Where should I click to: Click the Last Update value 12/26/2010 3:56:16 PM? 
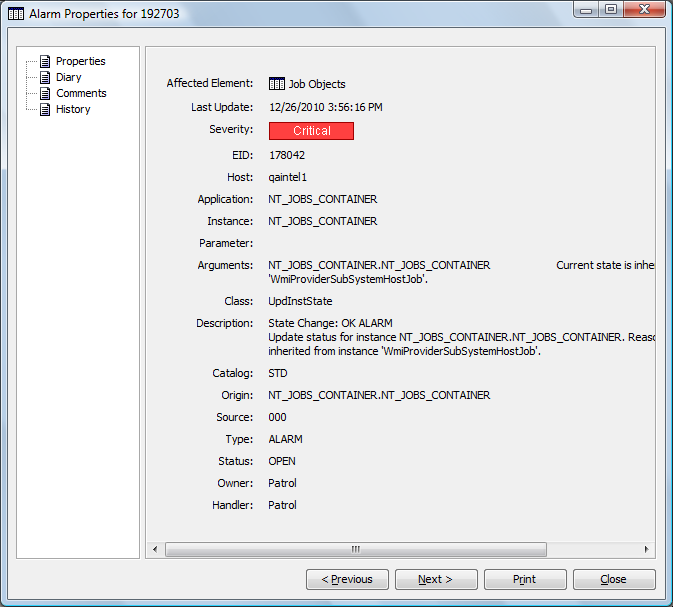326,107
